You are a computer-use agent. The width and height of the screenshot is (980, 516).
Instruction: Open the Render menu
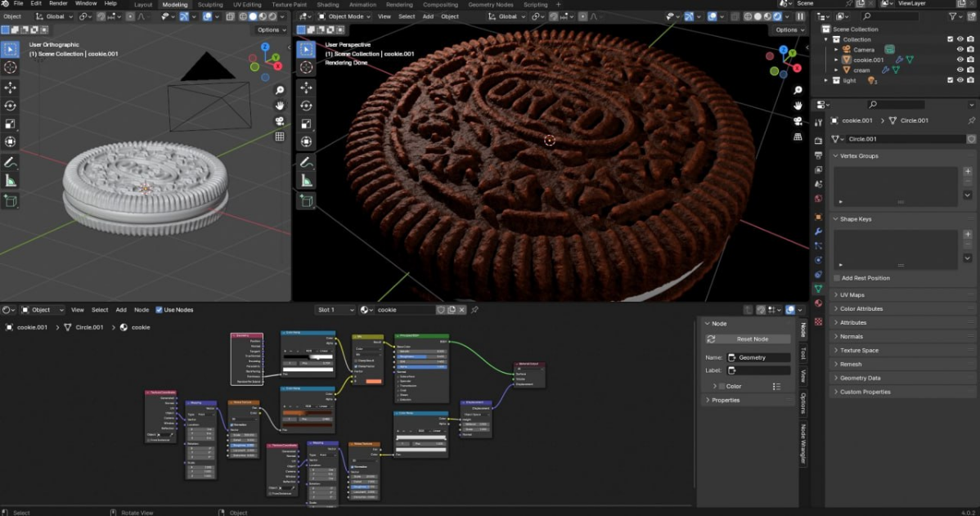pyautogui.click(x=58, y=4)
